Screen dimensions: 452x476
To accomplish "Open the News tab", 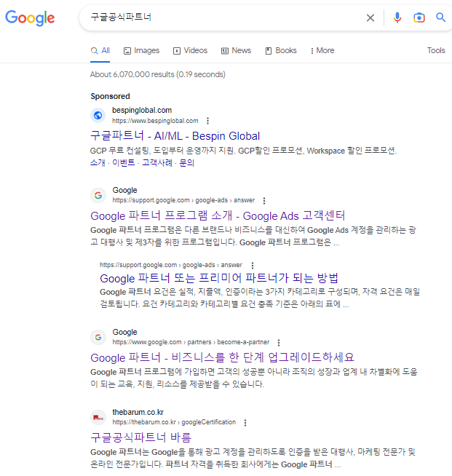I will 236,51.
